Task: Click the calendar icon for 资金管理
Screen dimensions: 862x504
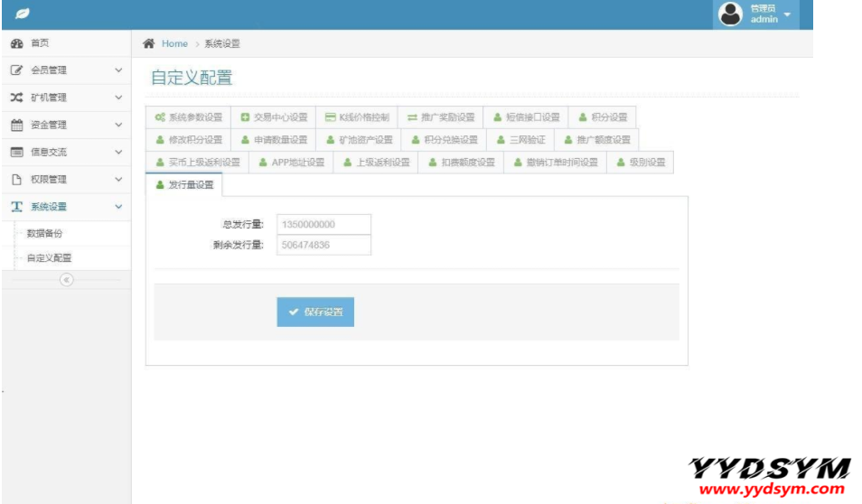Action: pyautogui.click(x=17, y=125)
